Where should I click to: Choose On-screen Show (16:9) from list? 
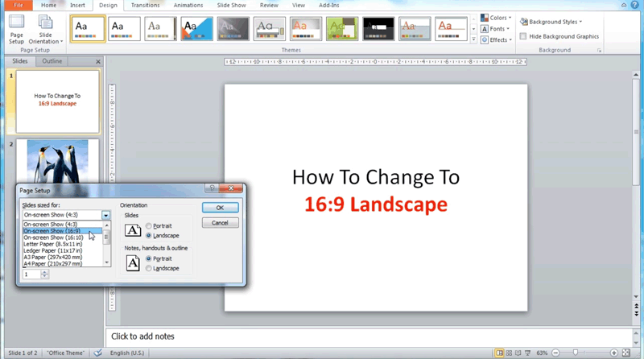click(x=52, y=231)
